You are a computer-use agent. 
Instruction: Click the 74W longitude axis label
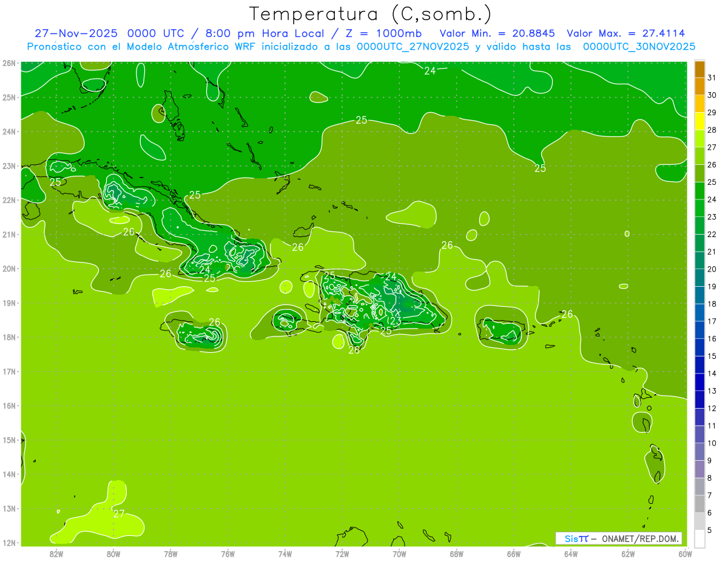point(285,554)
